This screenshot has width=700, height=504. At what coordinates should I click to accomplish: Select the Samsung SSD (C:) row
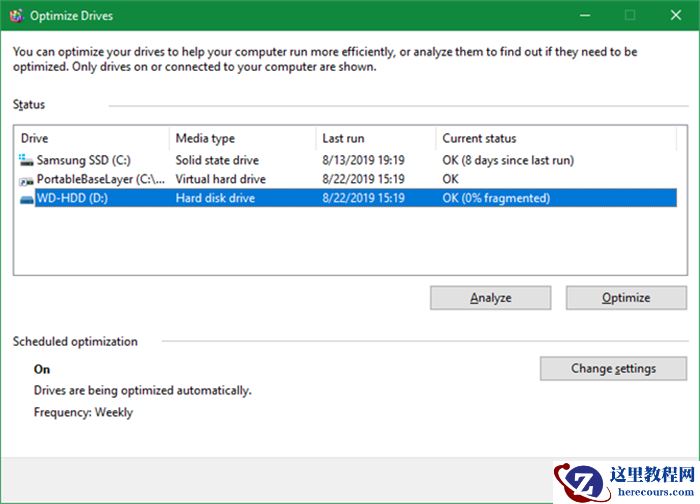(346, 160)
